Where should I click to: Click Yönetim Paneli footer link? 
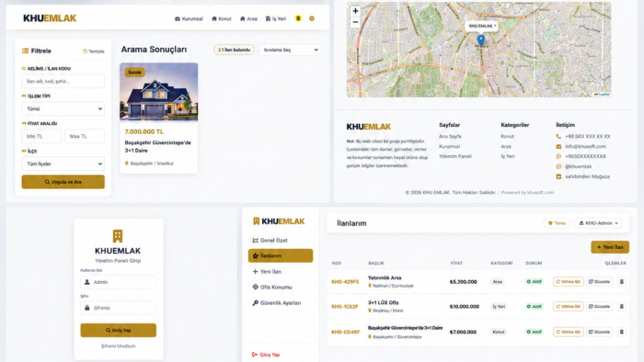click(455, 156)
